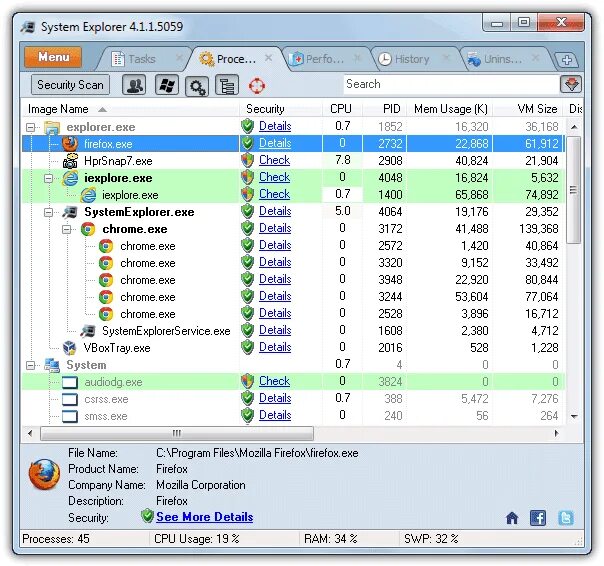Sort by the Image Name column header

tap(130, 109)
